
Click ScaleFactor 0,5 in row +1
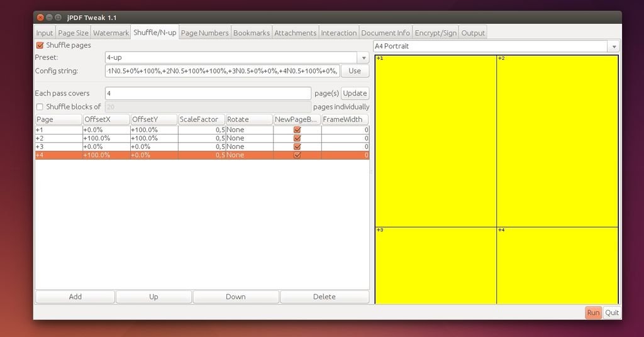tap(202, 130)
